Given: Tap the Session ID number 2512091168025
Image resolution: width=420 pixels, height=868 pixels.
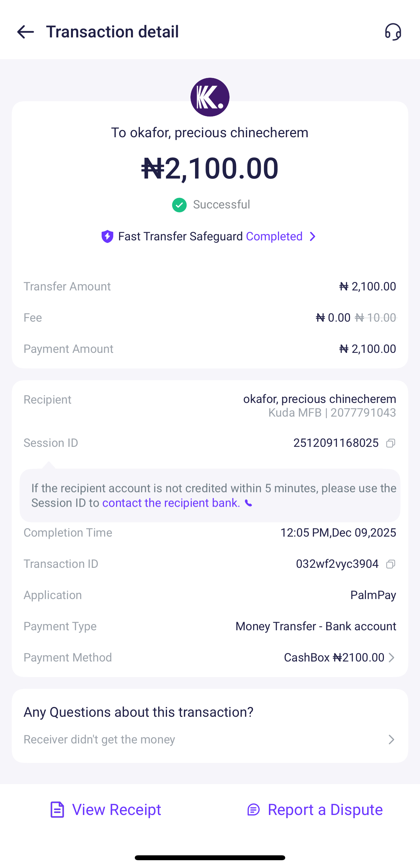Looking at the screenshot, I should [336, 443].
